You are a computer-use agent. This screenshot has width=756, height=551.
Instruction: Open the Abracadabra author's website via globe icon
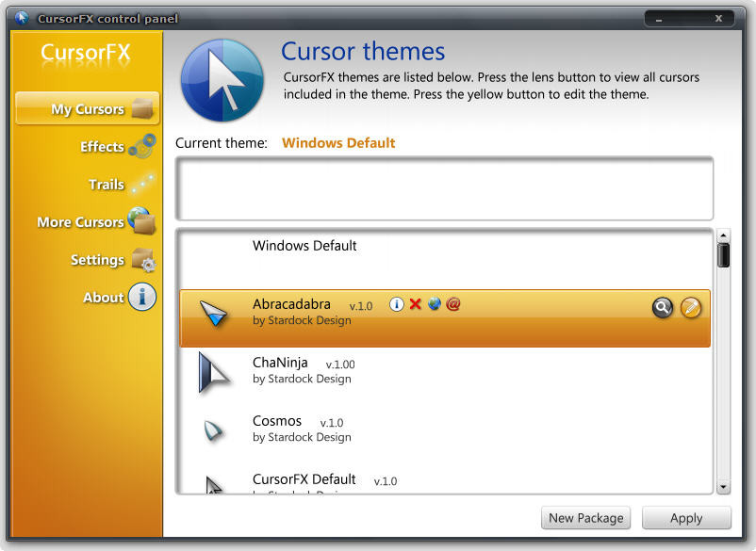coord(435,304)
